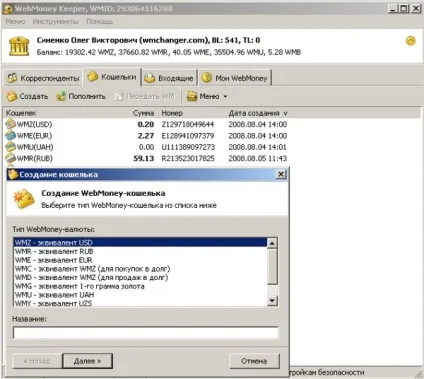Maximize the WebMoney Keeper window

(x=404, y=9)
